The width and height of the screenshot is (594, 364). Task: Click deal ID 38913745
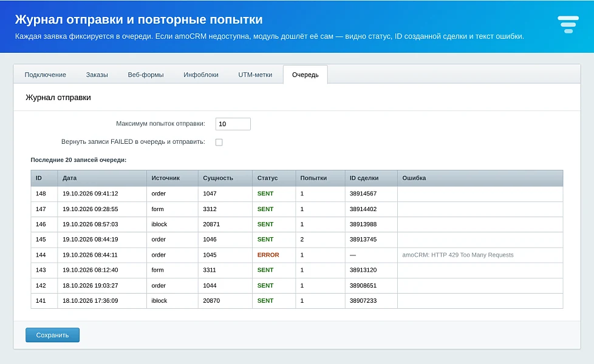pyautogui.click(x=363, y=240)
